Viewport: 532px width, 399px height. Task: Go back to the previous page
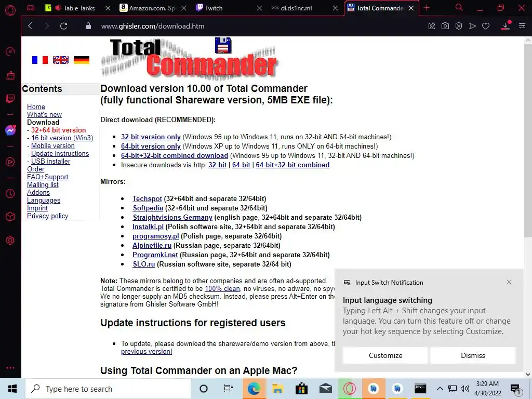pyautogui.click(x=30, y=26)
